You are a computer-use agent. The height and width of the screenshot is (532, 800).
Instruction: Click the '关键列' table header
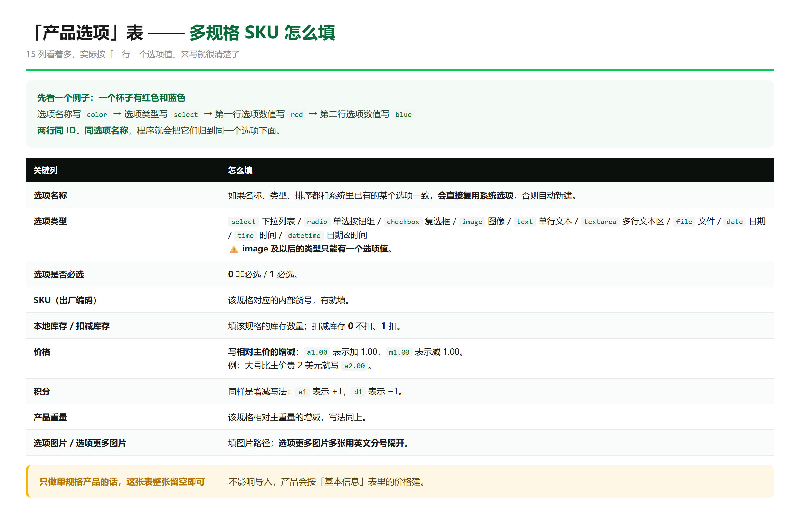click(45, 170)
